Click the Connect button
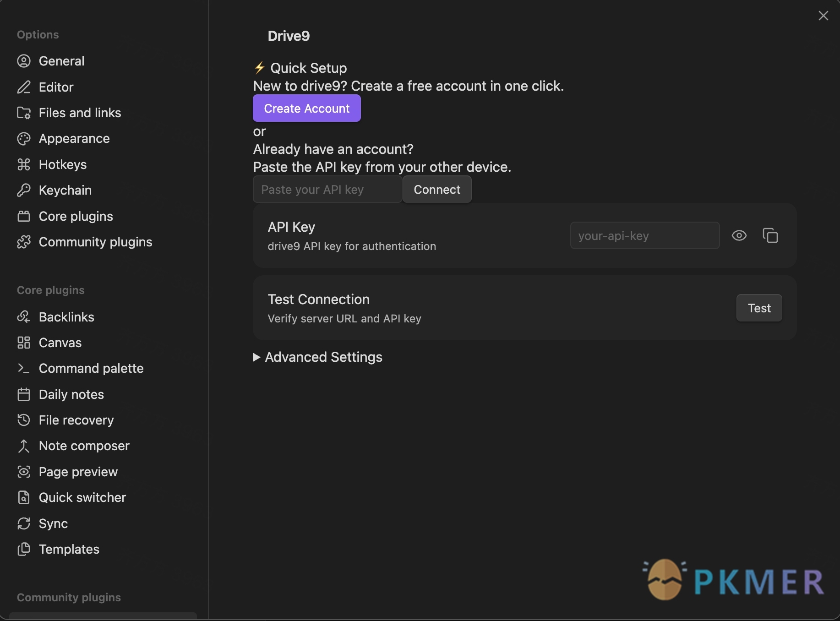This screenshot has height=621, width=840. click(x=437, y=190)
